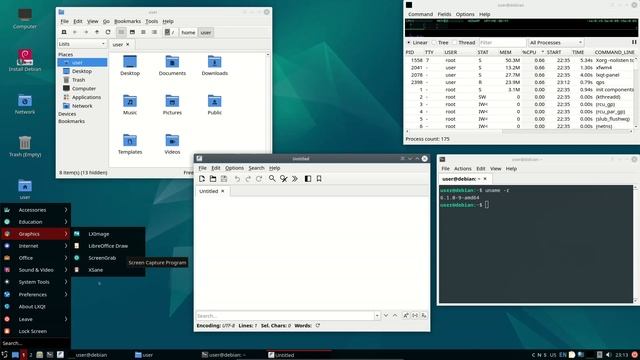This screenshot has width=640, height=360.
Task: Click the root slash path button in file manager
Action: (x=170, y=32)
